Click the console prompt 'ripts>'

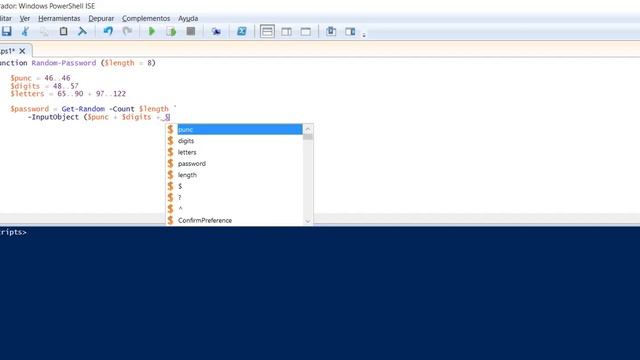pyautogui.click(x=13, y=232)
